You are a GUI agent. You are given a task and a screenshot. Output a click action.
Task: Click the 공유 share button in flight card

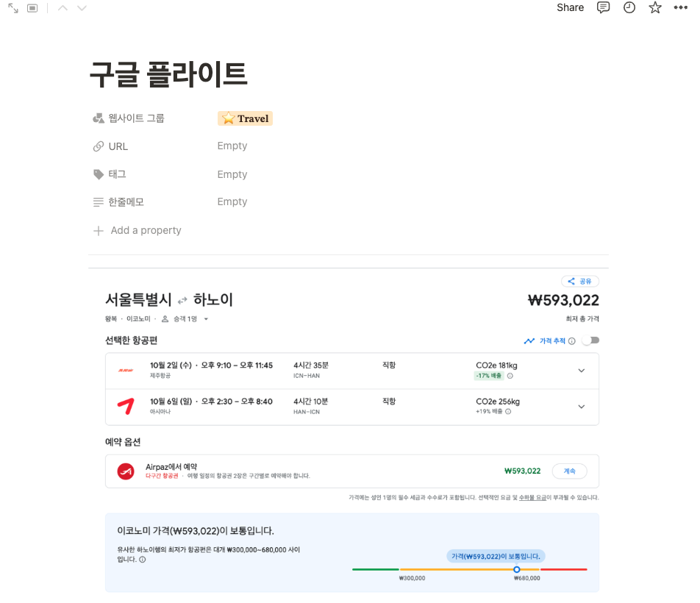pos(580,281)
